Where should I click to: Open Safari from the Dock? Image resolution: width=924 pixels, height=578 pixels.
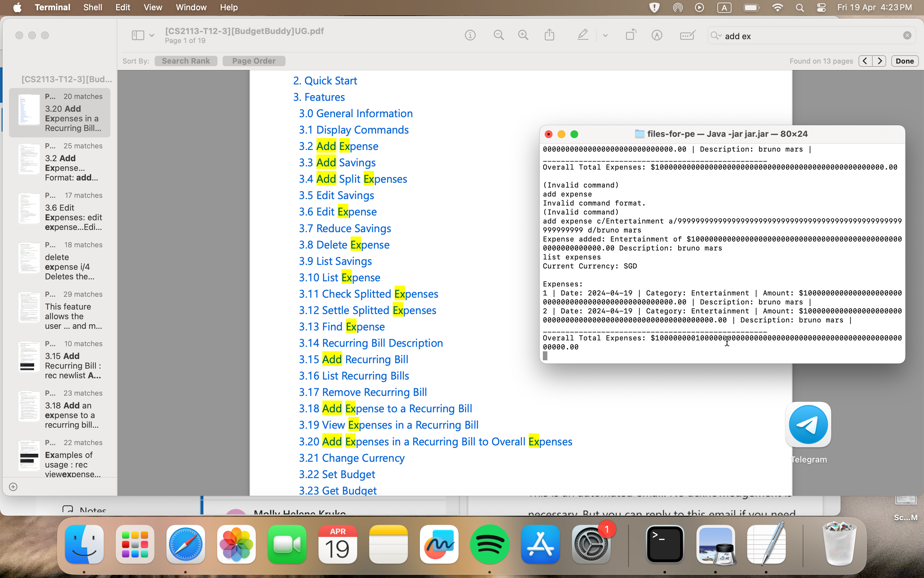pos(185,544)
